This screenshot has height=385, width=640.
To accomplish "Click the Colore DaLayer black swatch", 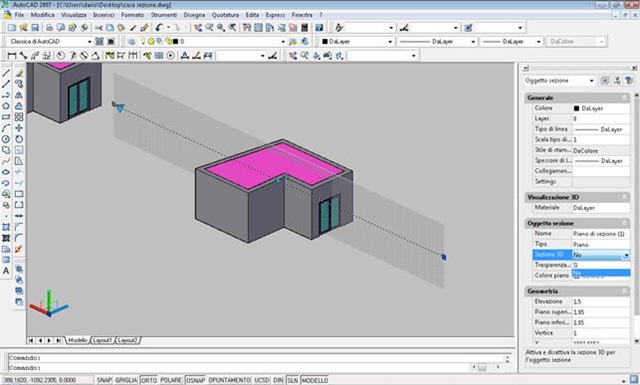I will coord(576,109).
